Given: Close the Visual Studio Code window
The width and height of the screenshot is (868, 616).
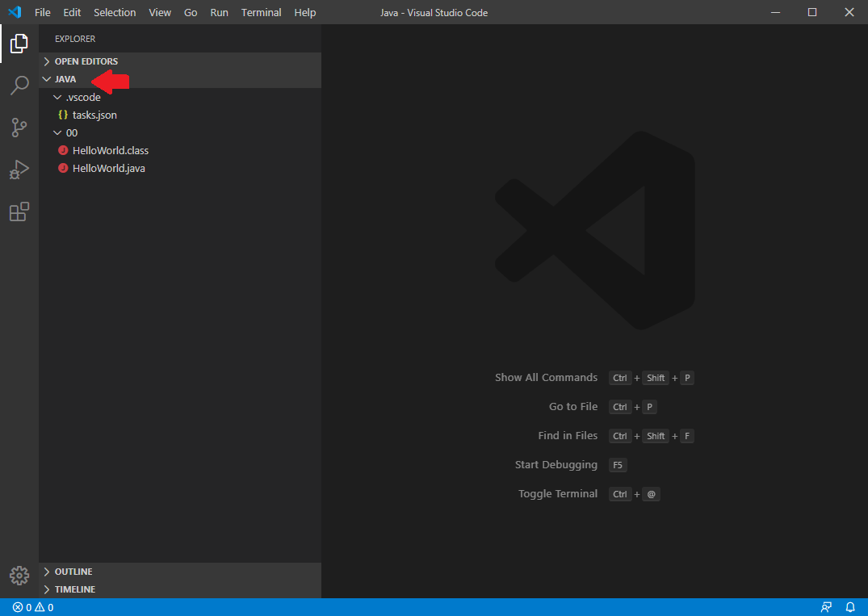Looking at the screenshot, I should [x=849, y=12].
